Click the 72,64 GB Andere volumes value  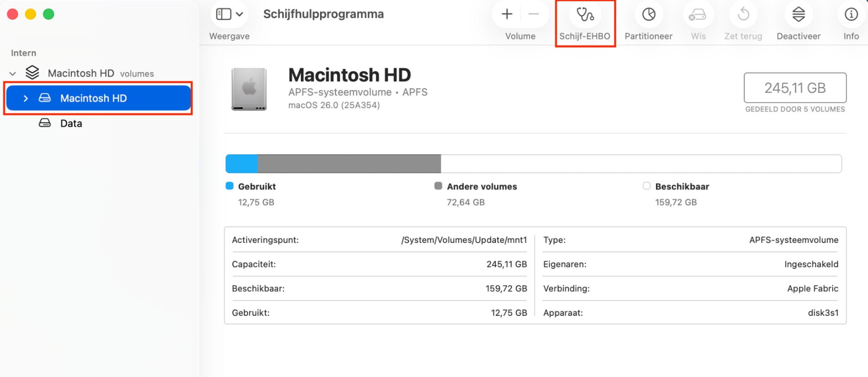pos(465,202)
